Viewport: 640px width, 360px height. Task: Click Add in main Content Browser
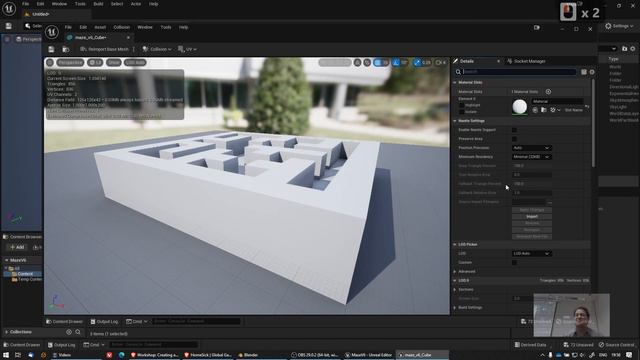point(17,247)
